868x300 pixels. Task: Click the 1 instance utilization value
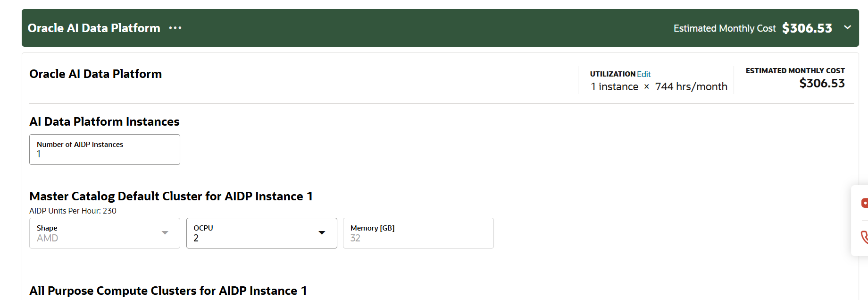(x=615, y=86)
